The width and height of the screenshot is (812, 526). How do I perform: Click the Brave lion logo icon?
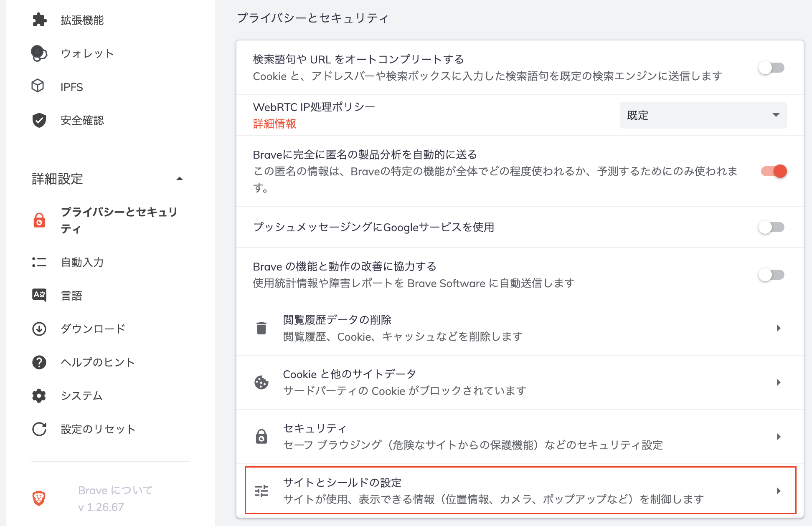click(39, 498)
